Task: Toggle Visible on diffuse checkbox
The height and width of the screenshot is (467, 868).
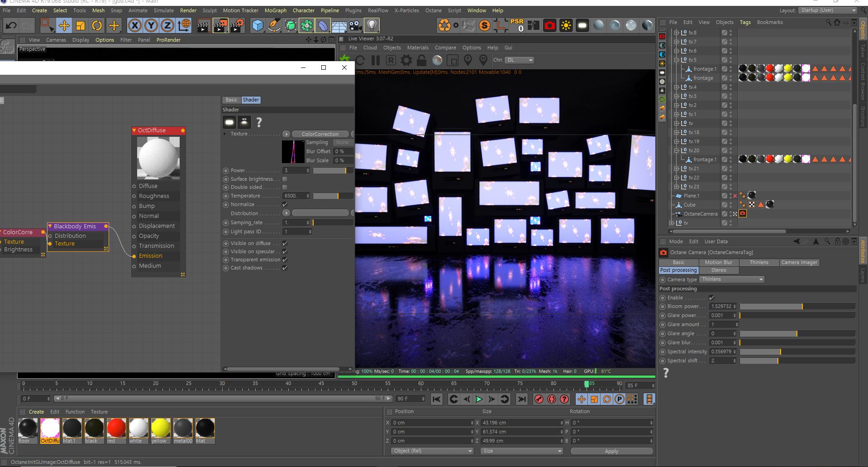Action: pos(285,243)
